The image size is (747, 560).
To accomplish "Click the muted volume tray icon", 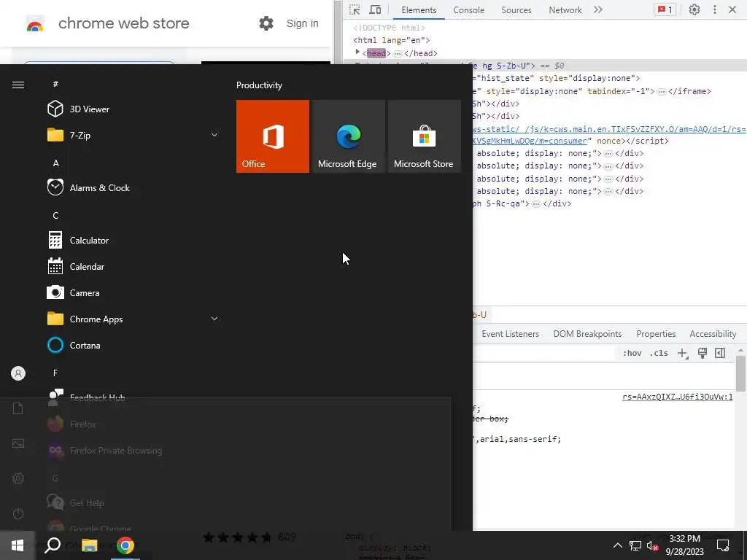I will (x=652, y=545).
